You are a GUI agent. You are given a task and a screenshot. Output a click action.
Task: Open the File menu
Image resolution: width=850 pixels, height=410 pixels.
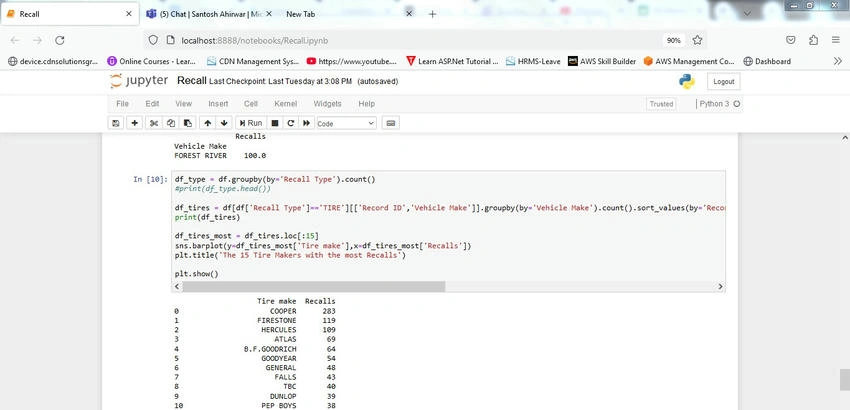point(123,104)
